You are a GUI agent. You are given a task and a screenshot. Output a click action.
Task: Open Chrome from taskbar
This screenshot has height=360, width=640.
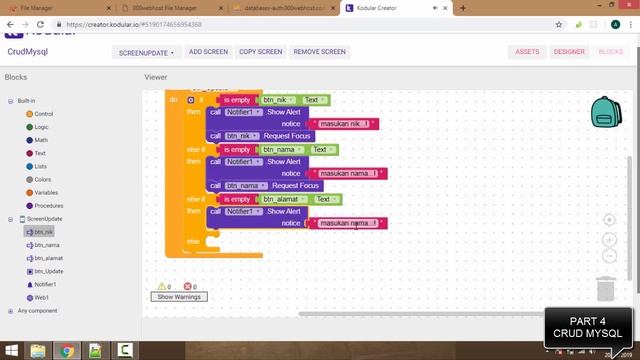(67, 351)
